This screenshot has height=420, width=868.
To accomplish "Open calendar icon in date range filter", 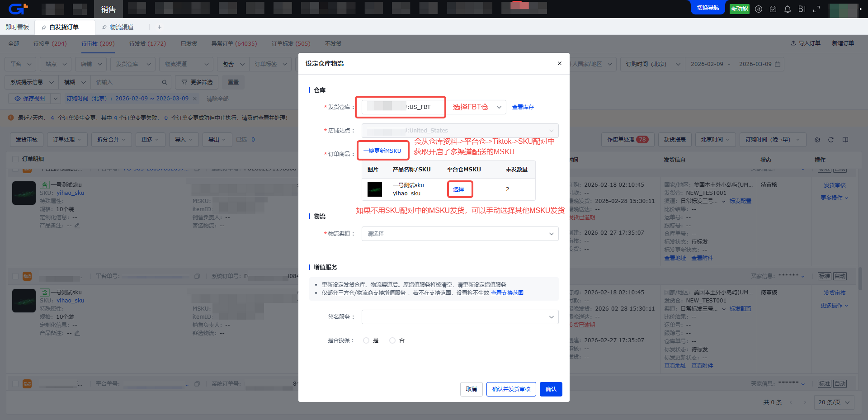I will [x=778, y=64].
